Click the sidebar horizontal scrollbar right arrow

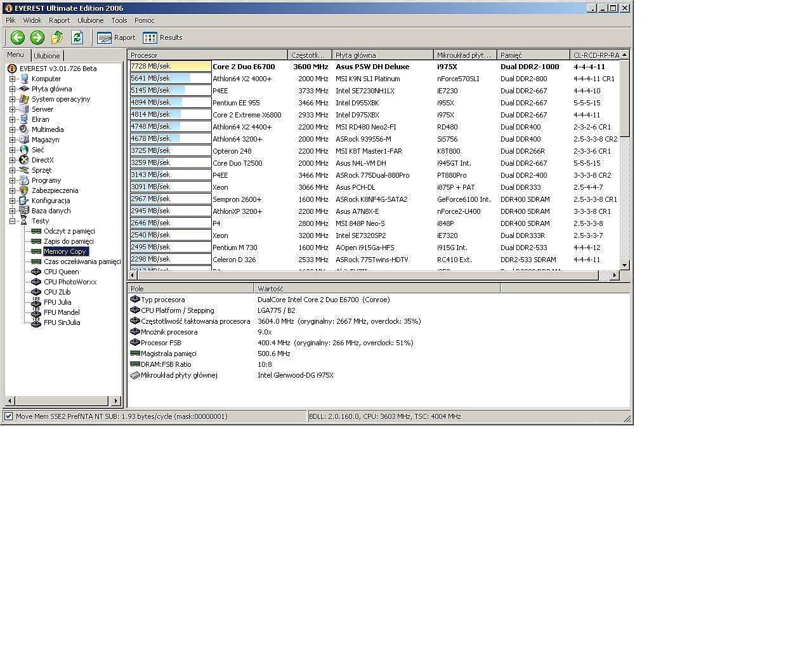point(115,401)
